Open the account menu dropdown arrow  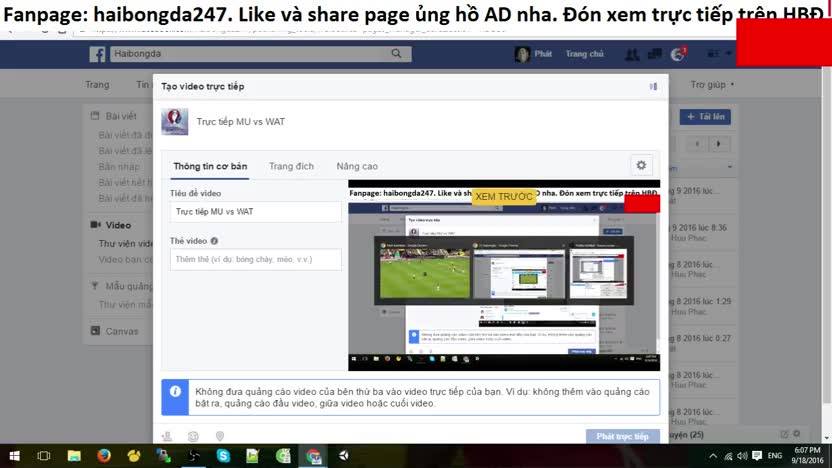729,54
